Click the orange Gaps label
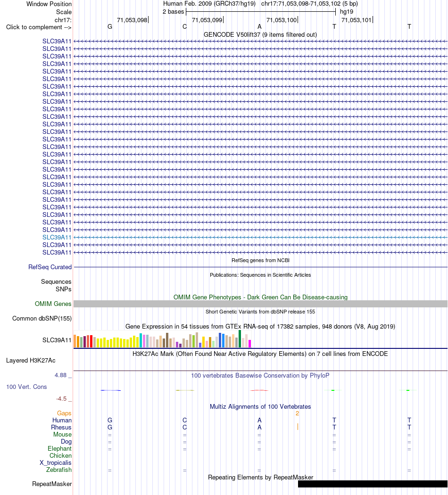Viewport: 448px width, 495px height. [x=64, y=413]
